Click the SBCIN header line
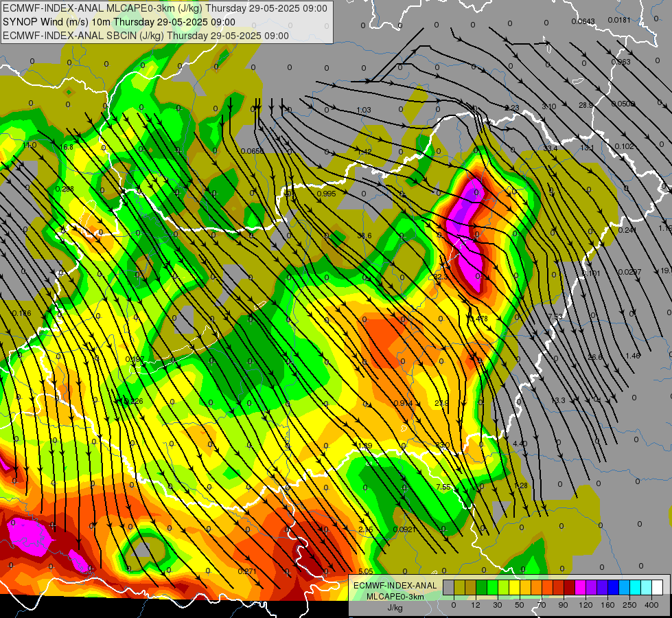The image size is (672, 618). click(146, 36)
